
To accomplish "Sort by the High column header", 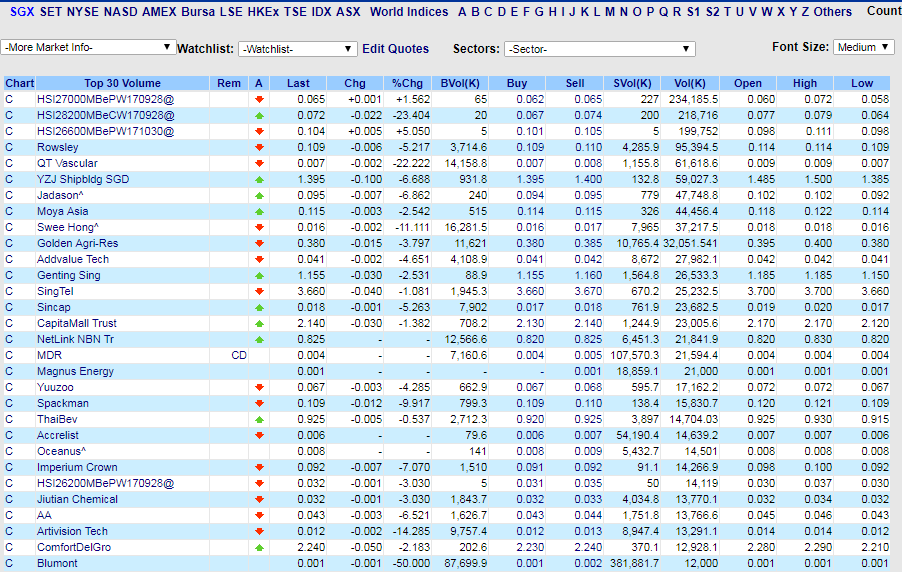I will point(805,83).
